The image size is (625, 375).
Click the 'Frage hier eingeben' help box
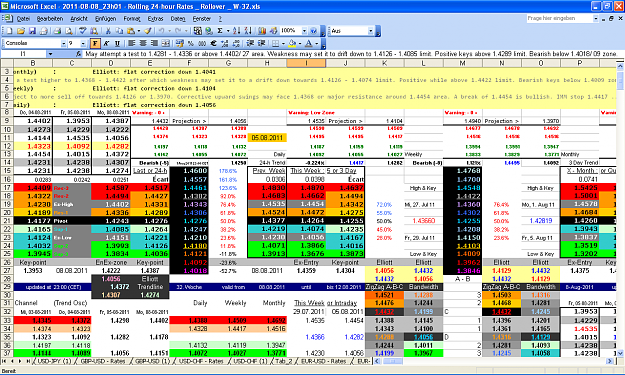560,18
